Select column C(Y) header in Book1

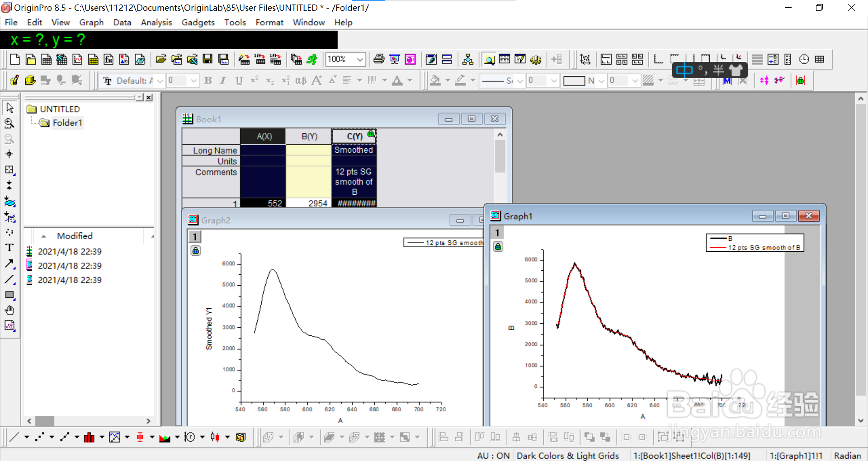354,136
